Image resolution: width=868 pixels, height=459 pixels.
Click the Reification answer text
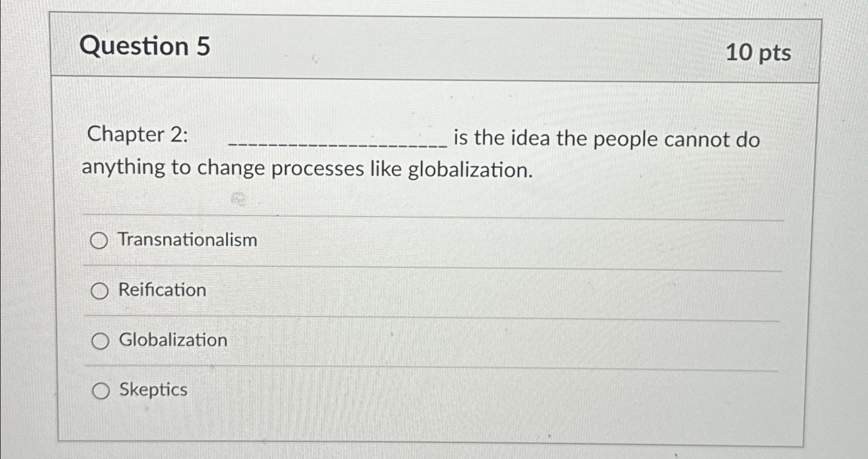point(161,290)
